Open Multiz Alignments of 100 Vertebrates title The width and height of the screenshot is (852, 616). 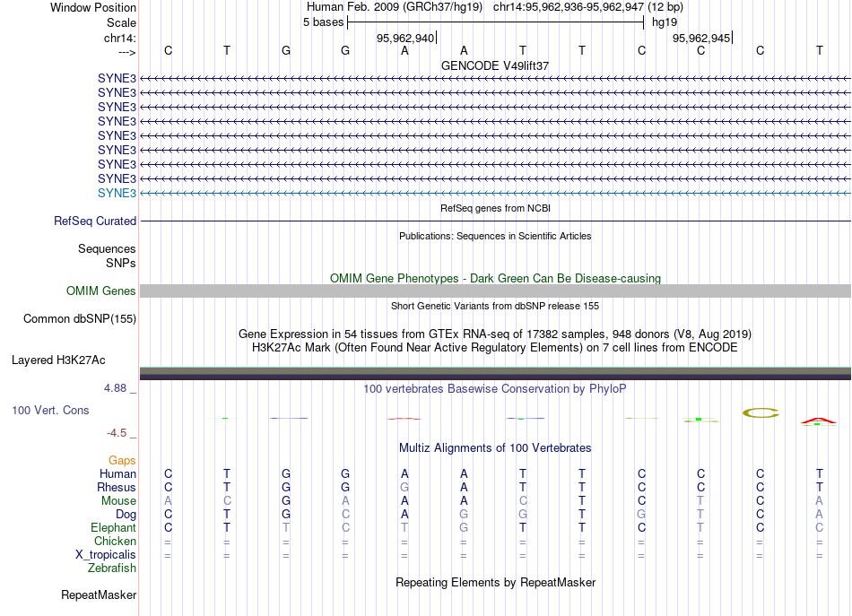point(495,448)
